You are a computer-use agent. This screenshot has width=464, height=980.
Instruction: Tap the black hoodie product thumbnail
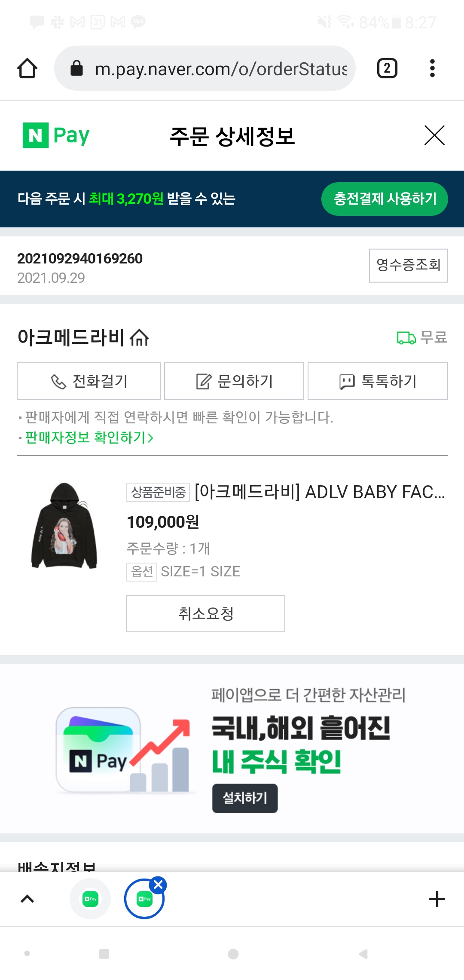pos(64,525)
